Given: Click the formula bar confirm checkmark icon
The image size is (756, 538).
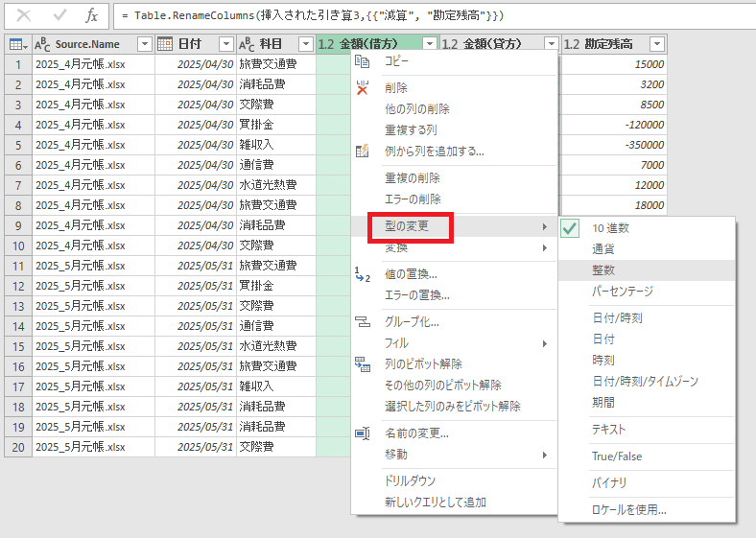Looking at the screenshot, I should point(59,15).
